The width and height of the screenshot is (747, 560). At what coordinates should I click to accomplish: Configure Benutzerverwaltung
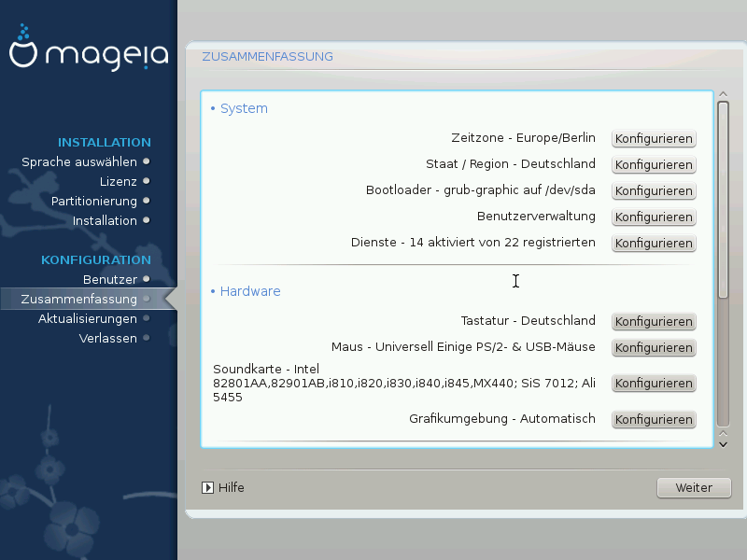click(654, 217)
